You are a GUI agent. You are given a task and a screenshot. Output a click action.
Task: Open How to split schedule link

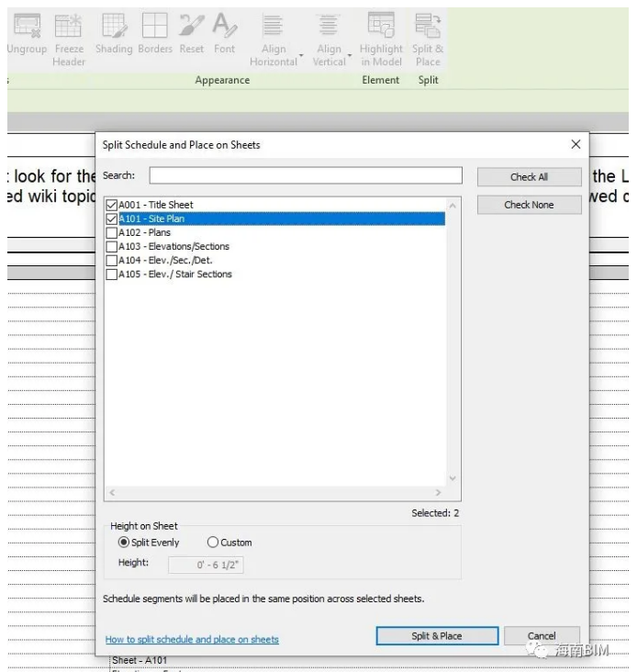pos(192,640)
